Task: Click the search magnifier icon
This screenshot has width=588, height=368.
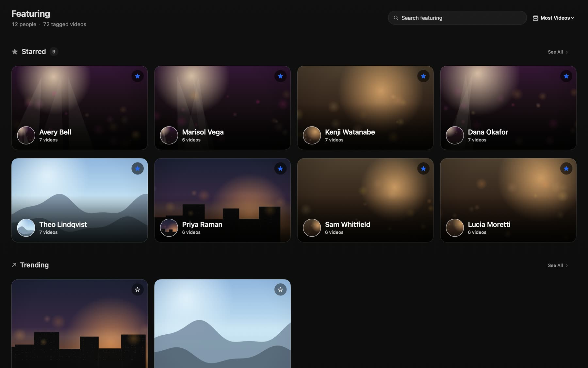Action: coord(396,18)
